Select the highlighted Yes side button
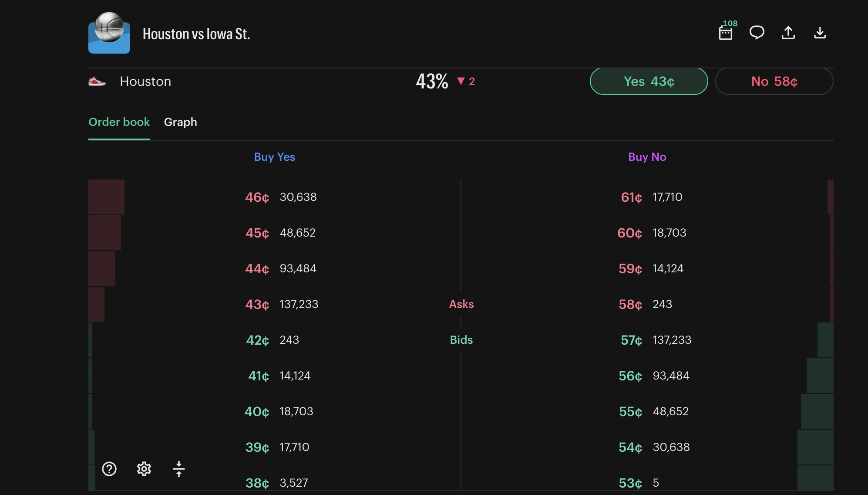This screenshot has height=495, width=868. pyautogui.click(x=648, y=81)
